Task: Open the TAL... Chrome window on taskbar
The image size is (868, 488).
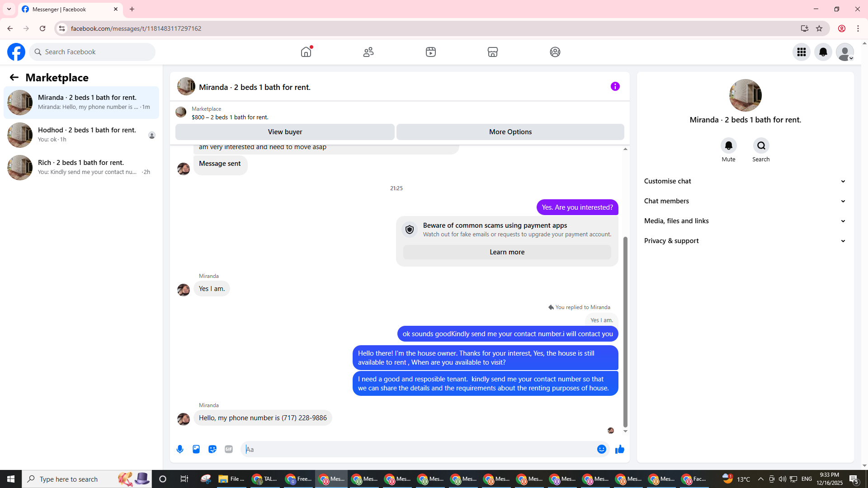Action: [x=265, y=479]
